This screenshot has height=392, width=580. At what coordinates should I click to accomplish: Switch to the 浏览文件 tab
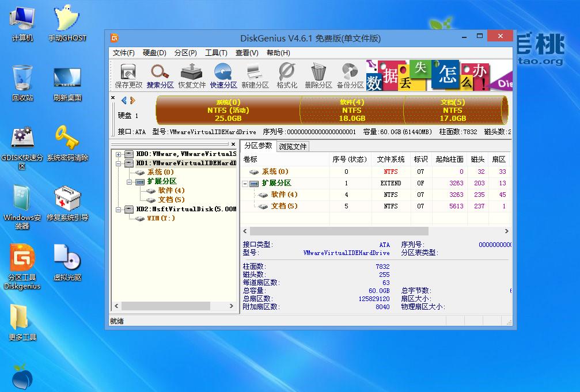point(293,146)
